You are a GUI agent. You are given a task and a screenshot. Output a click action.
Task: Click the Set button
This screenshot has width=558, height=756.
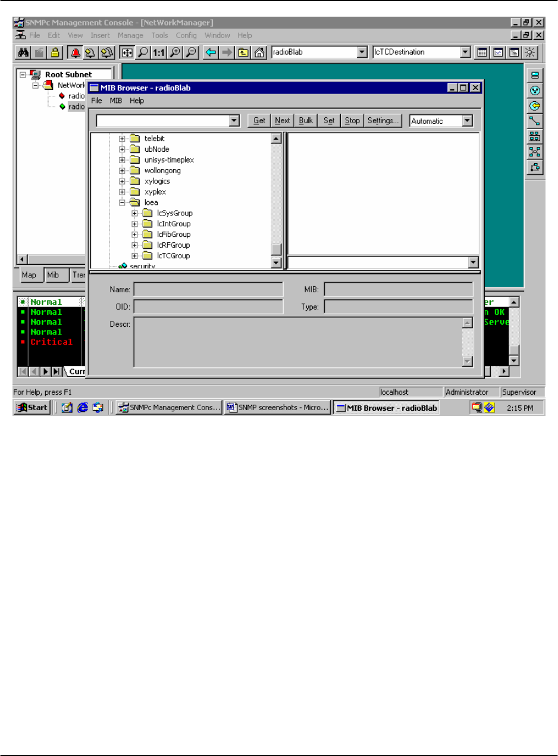(329, 121)
